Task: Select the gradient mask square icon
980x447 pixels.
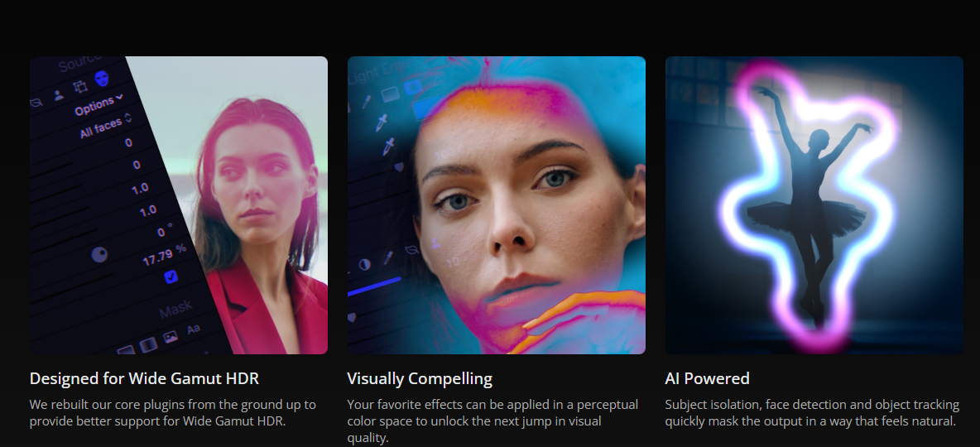Action: (x=148, y=344)
